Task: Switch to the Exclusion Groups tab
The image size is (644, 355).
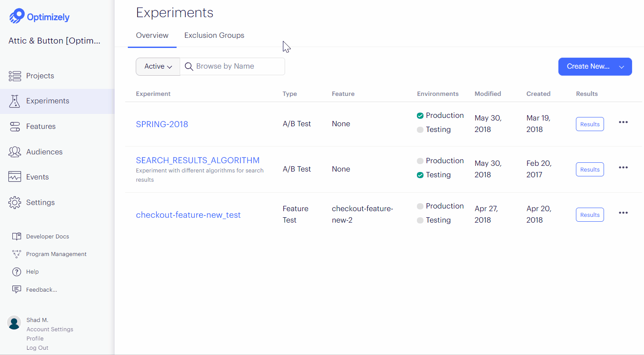Action: (214, 35)
